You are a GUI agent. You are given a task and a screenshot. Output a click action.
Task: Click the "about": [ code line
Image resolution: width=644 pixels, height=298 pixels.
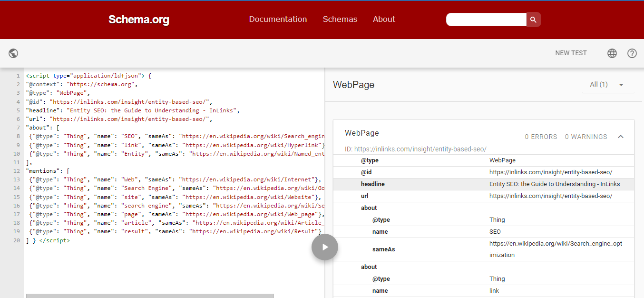42,128
